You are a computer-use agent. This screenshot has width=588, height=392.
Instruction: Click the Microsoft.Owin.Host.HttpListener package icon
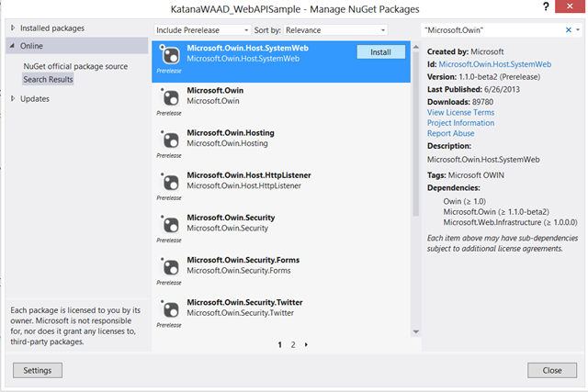coord(170,182)
